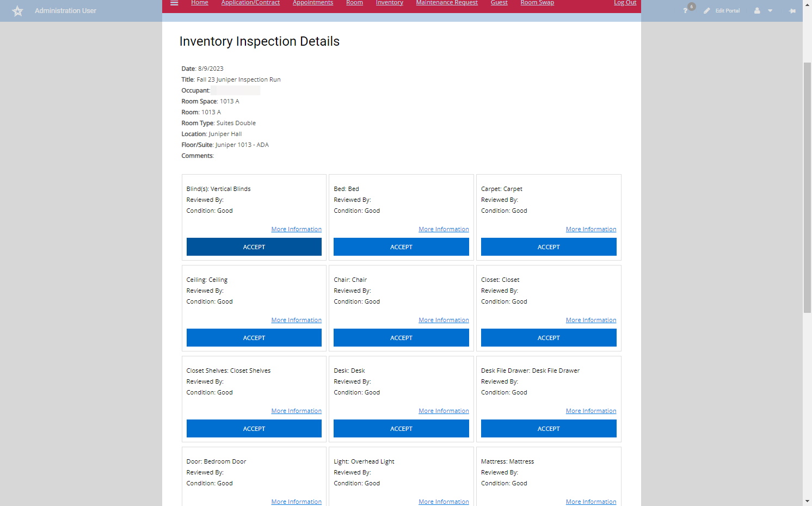The height and width of the screenshot is (506, 812).
Task: Accept the Carpet inspection item
Action: (x=549, y=247)
